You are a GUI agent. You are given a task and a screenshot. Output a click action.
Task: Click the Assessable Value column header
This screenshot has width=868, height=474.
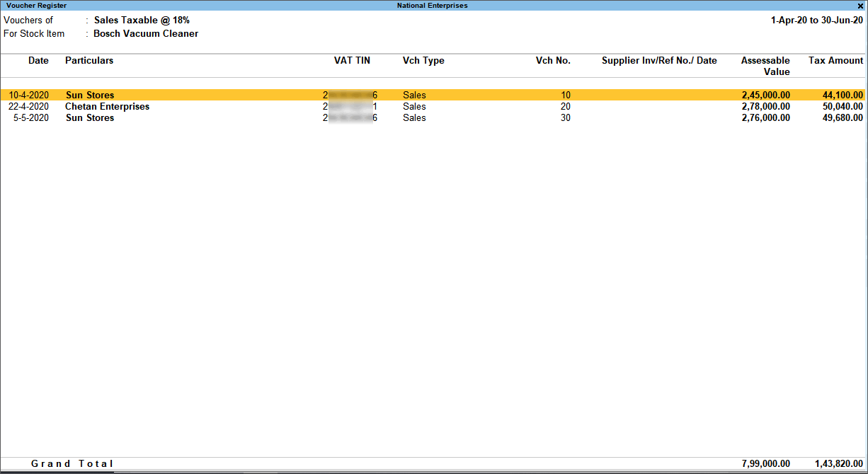pyautogui.click(x=765, y=67)
